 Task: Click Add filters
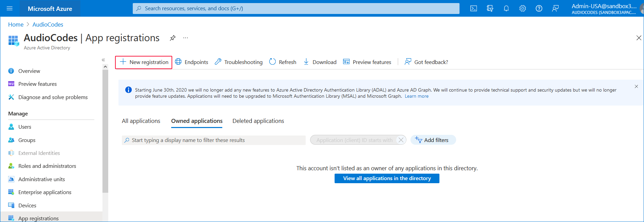[433, 140]
